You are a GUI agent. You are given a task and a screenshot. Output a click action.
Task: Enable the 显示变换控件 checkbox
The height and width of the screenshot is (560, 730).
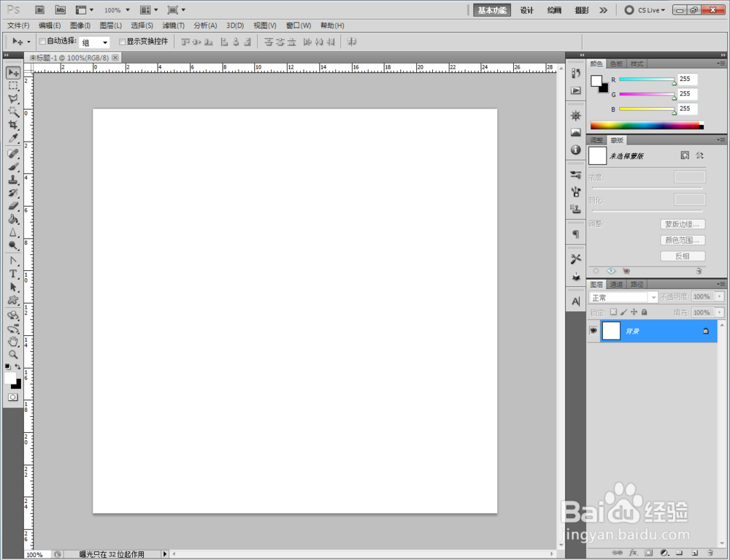click(122, 42)
